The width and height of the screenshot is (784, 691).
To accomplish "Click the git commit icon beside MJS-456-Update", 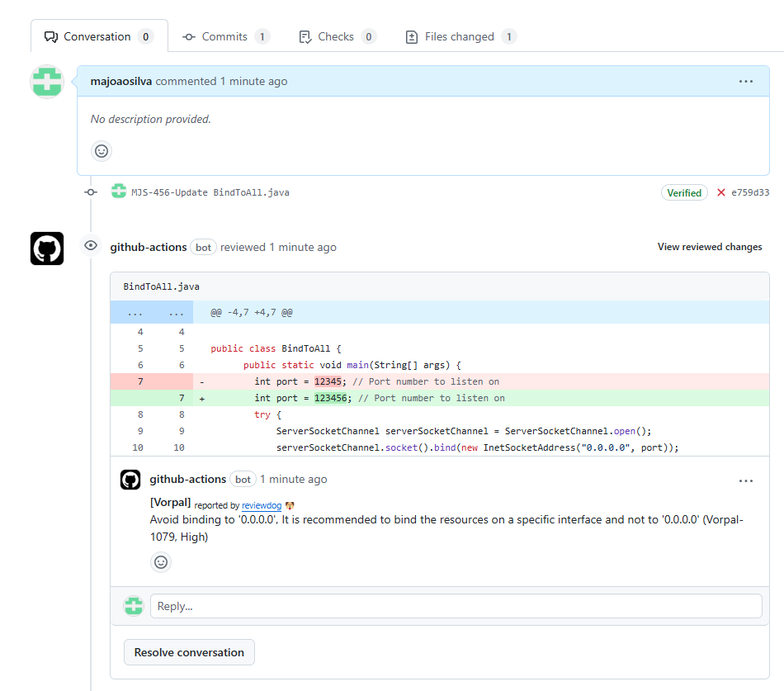I will [91, 192].
